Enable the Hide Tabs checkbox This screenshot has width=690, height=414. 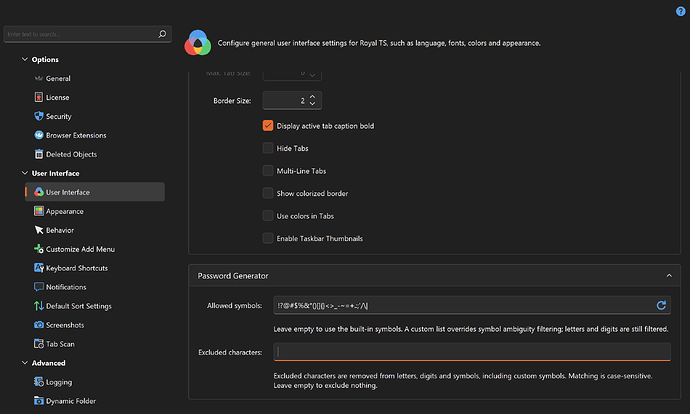point(268,148)
